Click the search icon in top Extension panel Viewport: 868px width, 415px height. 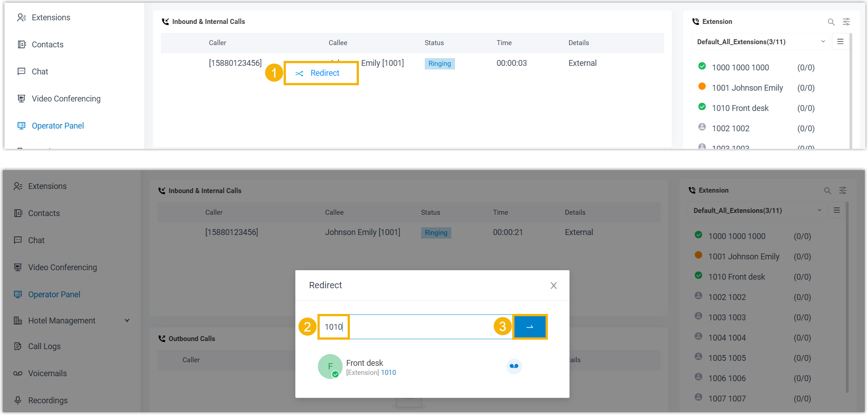tap(831, 22)
